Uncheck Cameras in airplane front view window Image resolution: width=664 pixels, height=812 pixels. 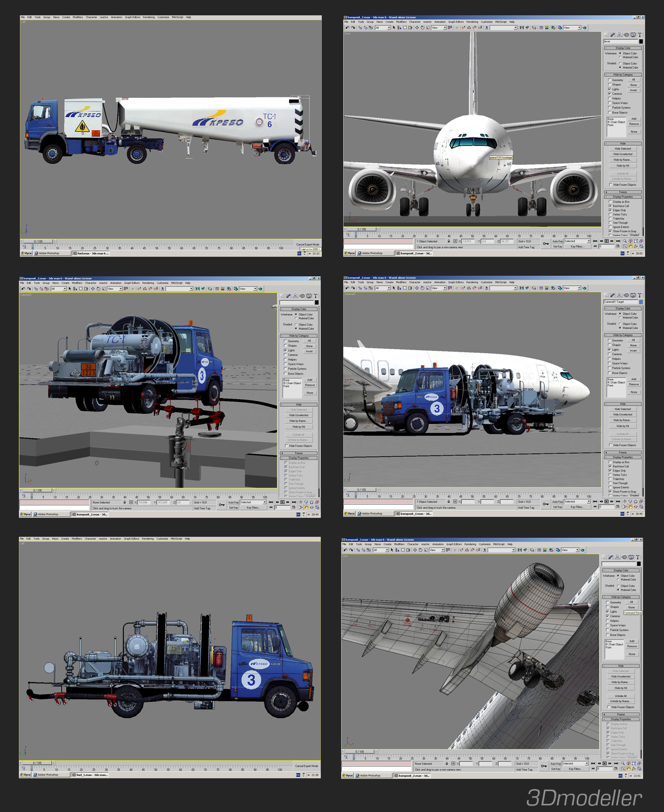(609, 94)
